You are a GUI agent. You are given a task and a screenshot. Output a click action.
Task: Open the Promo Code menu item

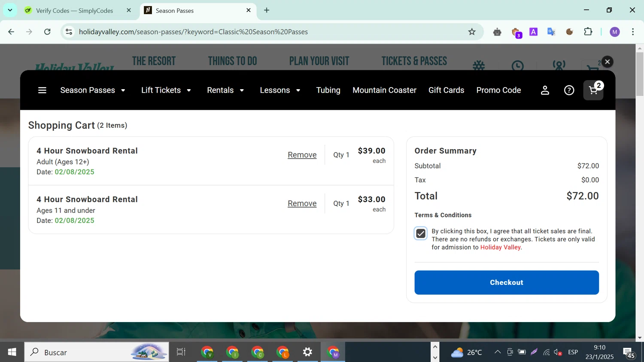pos(498,90)
